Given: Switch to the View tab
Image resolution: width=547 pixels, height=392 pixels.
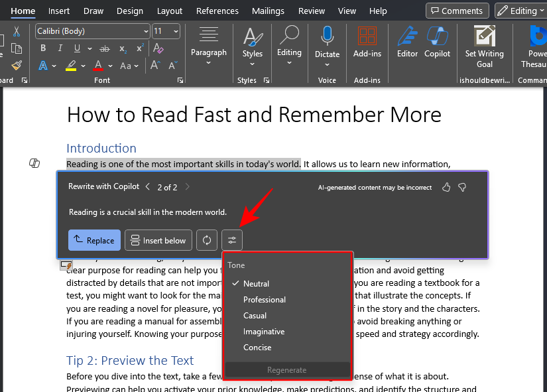Looking at the screenshot, I should click(x=347, y=11).
